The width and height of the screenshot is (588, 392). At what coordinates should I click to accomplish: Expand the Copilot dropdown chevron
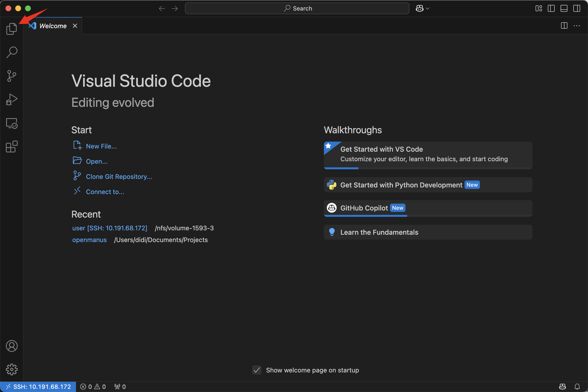(428, 9)
